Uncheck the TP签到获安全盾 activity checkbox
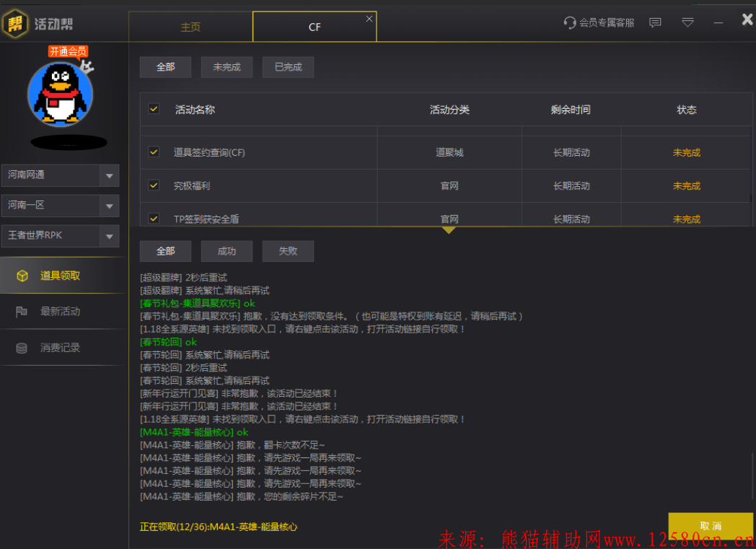The image size is (756, 549). tap(154, 219)
